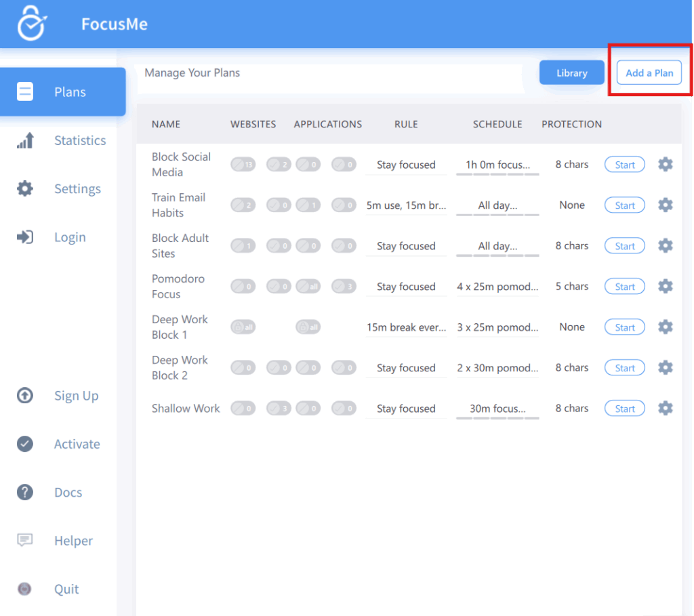Start the Deep Work Block 1 plan
The height and width of the screenshot is (616, 694).
click(x=624, y=327)
